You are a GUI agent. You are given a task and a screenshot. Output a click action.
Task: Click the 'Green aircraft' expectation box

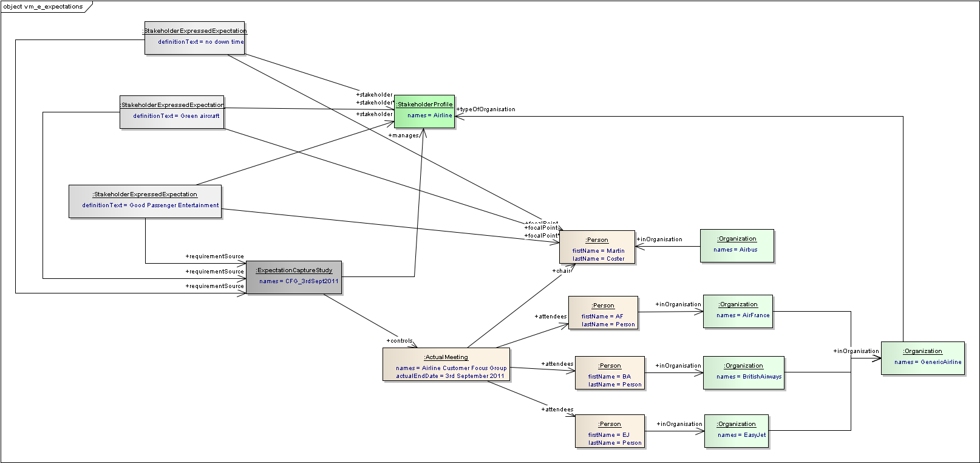coord(172,112)
